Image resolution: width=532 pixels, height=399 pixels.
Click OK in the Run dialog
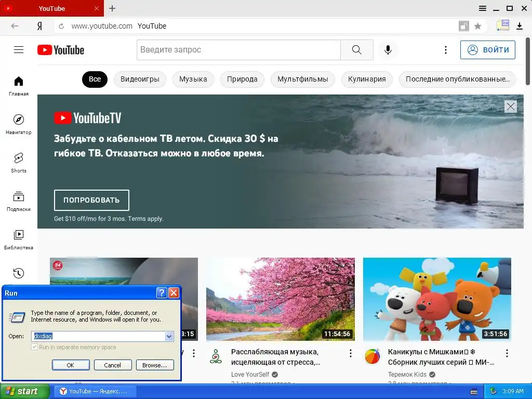71,365
